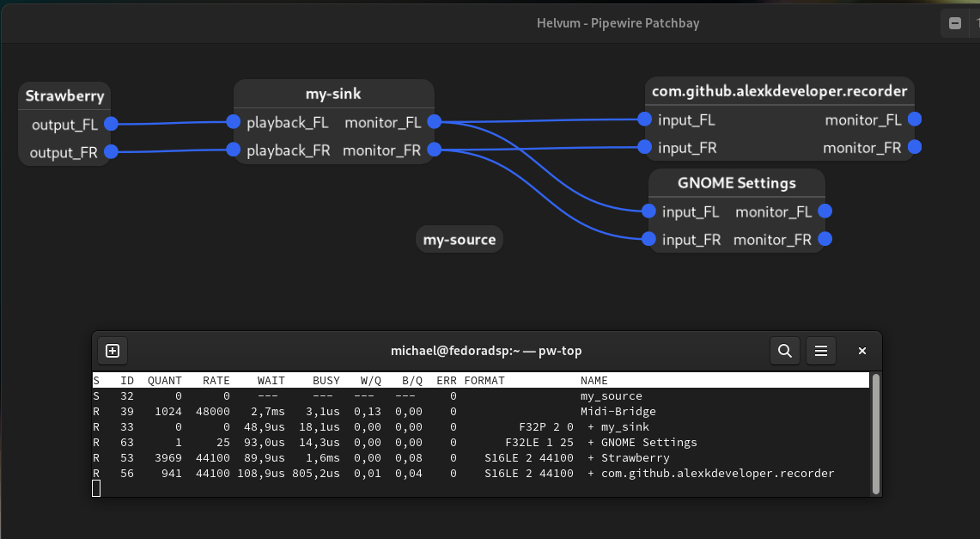Click the 1024 quantum value
Image resolution: width=980 pixels, height=539 pixels.
(168, 412)
